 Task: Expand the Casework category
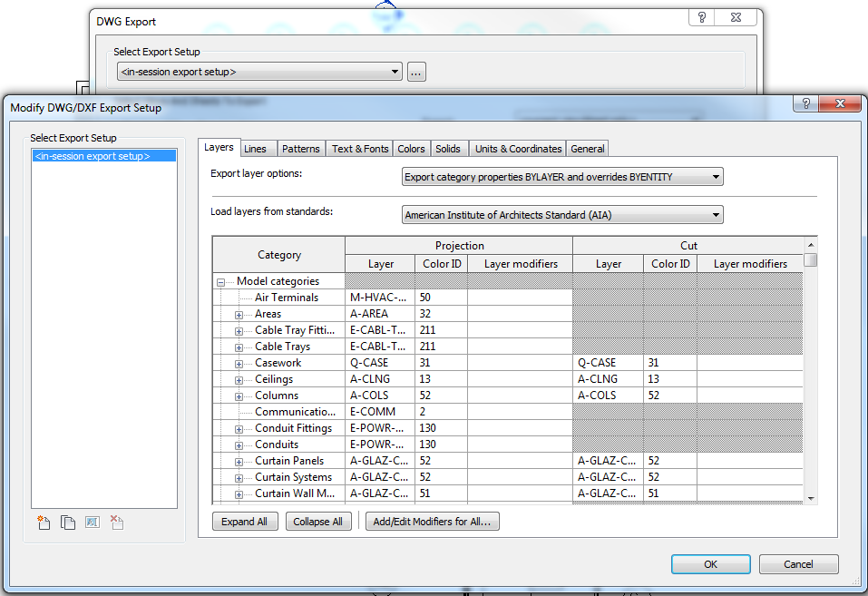239,362
